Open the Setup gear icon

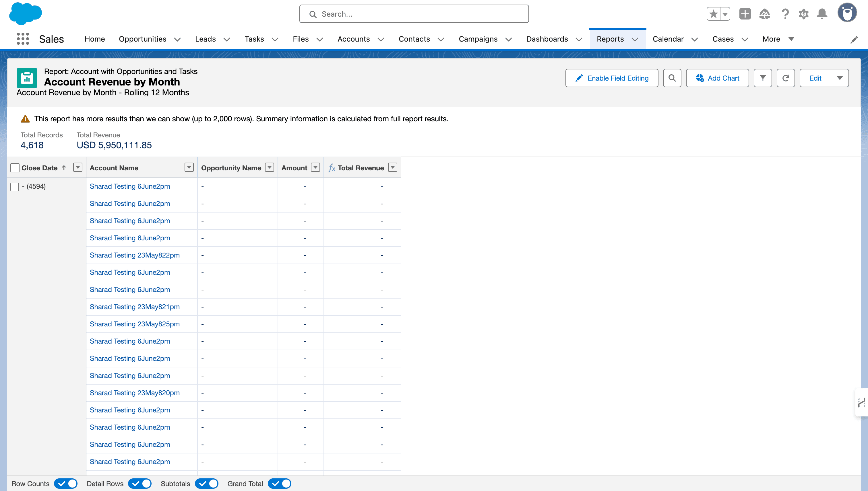pos(803,14)
